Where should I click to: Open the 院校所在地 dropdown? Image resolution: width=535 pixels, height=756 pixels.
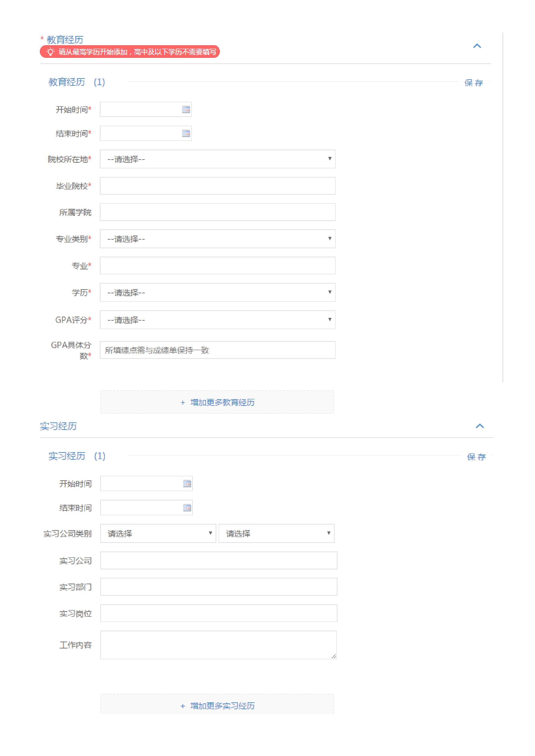tap(218, 159)
